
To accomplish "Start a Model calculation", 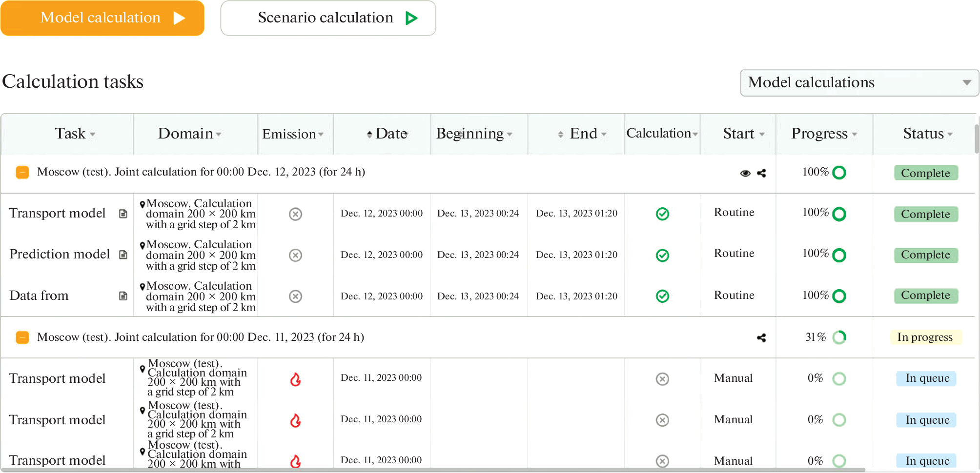I will (x=102, y=18).
